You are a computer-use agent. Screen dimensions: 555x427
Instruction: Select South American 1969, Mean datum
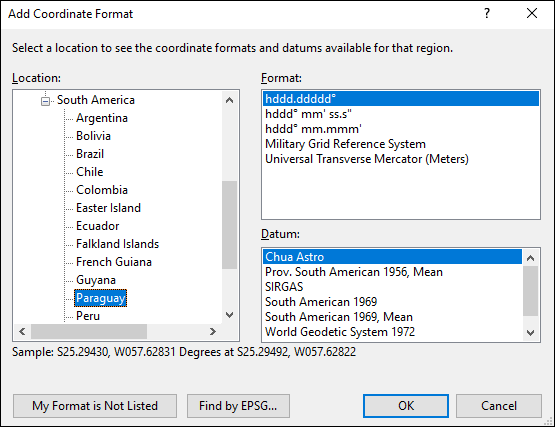click(x=392, y=317)
